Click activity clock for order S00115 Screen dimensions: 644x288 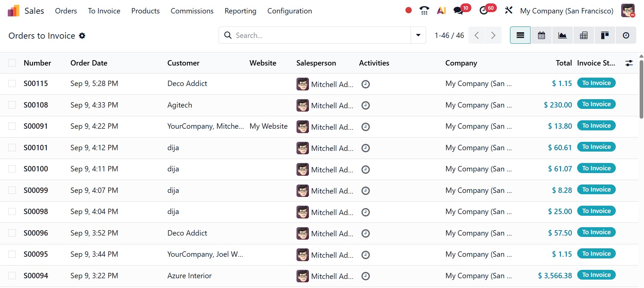click(x=366, y=84)
